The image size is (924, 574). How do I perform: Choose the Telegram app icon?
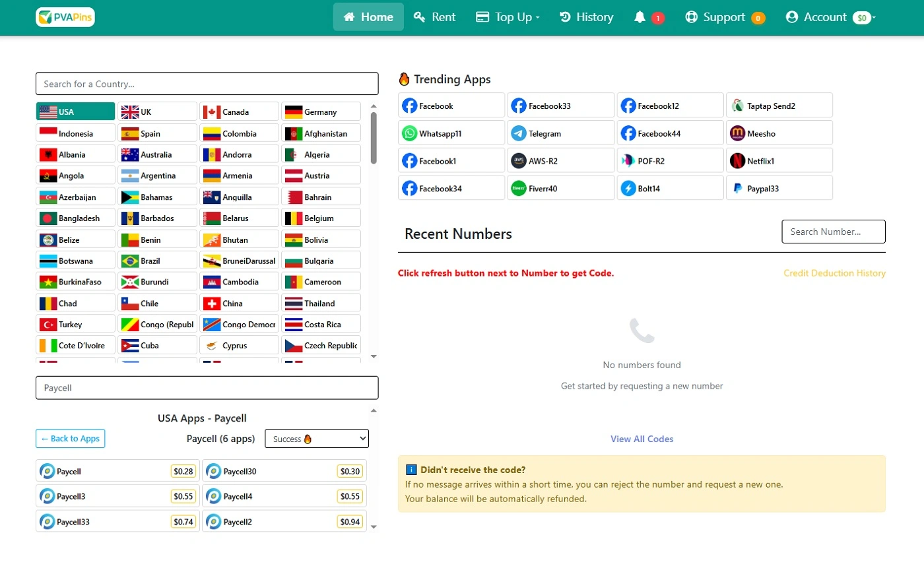click(x=519, y=133)
